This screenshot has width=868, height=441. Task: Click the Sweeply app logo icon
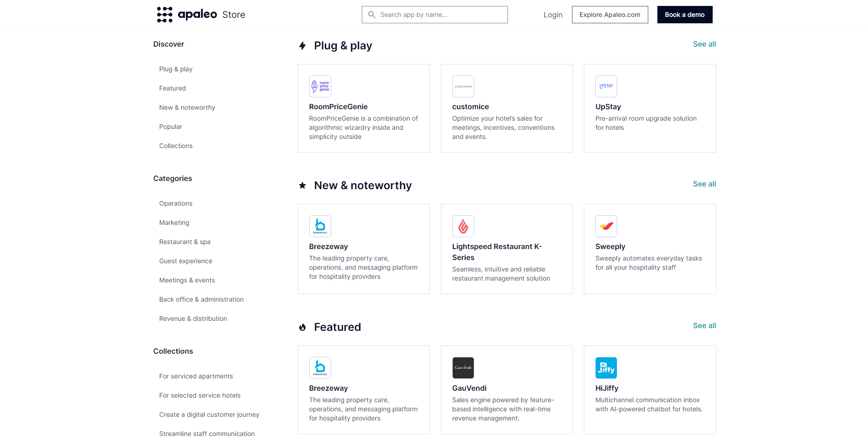(x=606, y=226)
